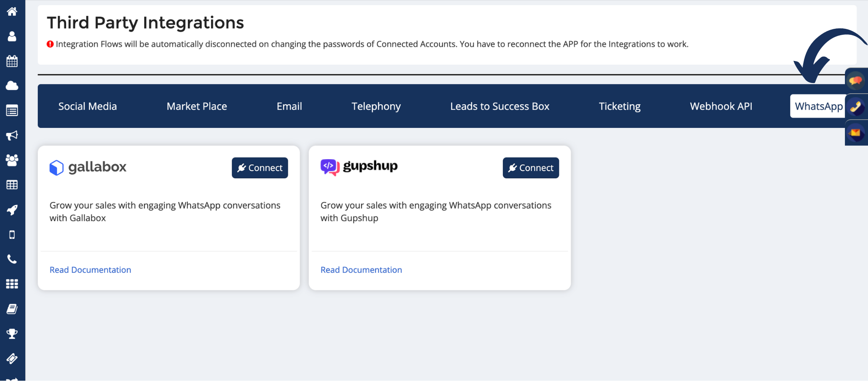The height and width of the screenshot is (382, 868).
Task: Connect the Gallabox integration
Action: coord(260,168)
